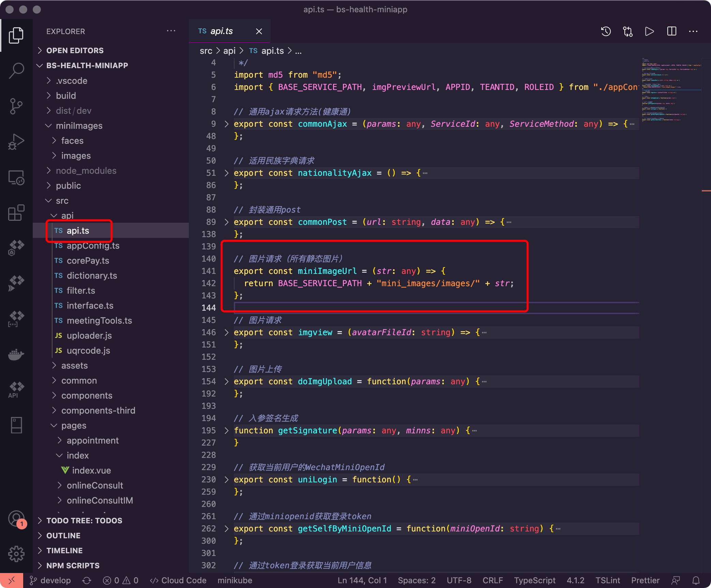Unfold getSignature function at line 195
The width and height of the screenshot is (711, 588).
pyautogui.click(x=226, y=431)
